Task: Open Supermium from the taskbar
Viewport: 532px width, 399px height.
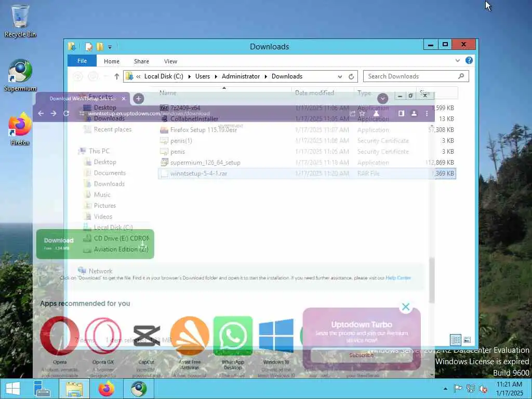Action: (x=139, y=389)
